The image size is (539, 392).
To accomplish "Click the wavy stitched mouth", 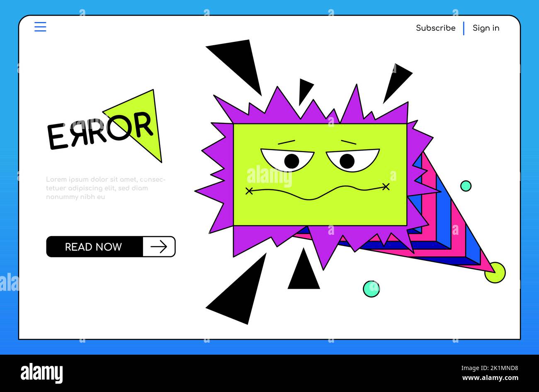I will click(x=318, y=190).
